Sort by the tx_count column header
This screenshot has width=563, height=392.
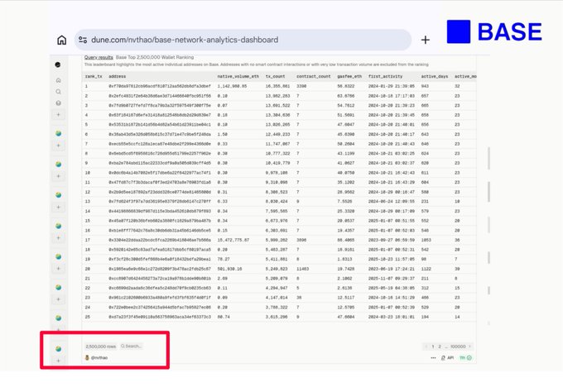tap(276, 76)
